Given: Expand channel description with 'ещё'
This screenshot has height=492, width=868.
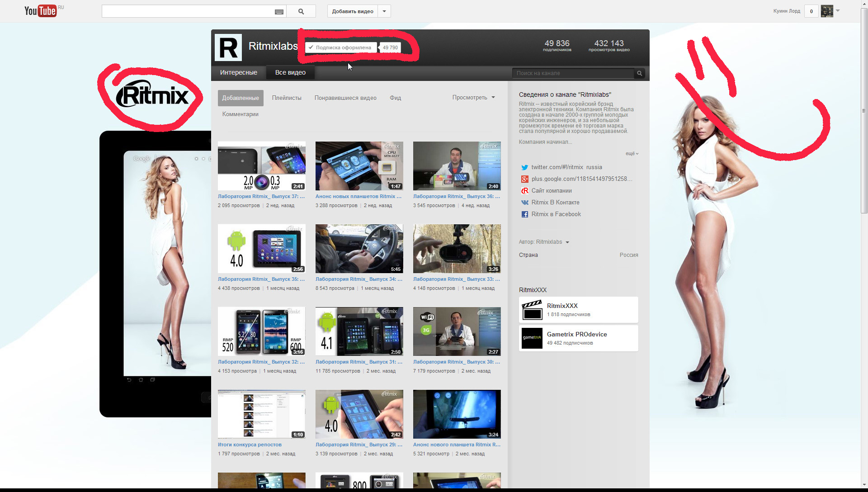Looking at the screenshot, I should click(x=632, y=154).
